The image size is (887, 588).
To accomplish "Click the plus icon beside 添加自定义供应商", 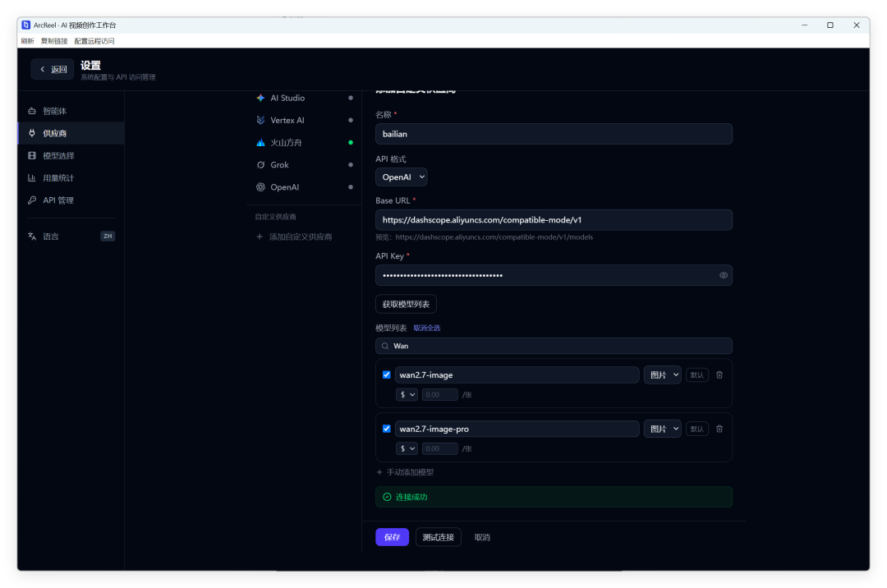I will click(x=260, y=237).
